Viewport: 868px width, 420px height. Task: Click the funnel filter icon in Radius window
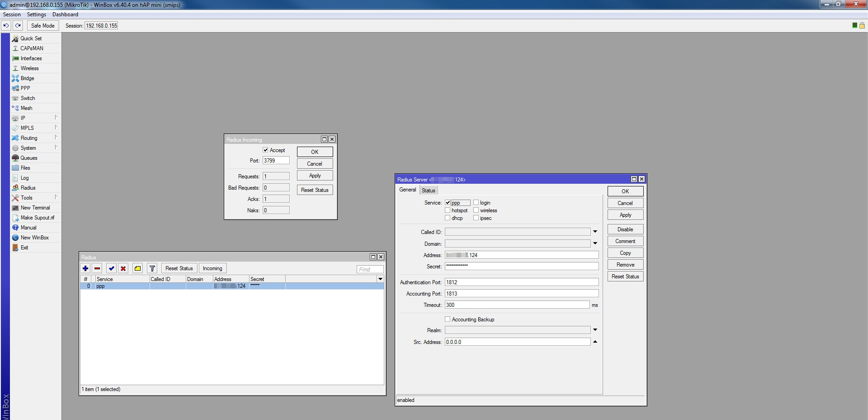tap(152, 268)
